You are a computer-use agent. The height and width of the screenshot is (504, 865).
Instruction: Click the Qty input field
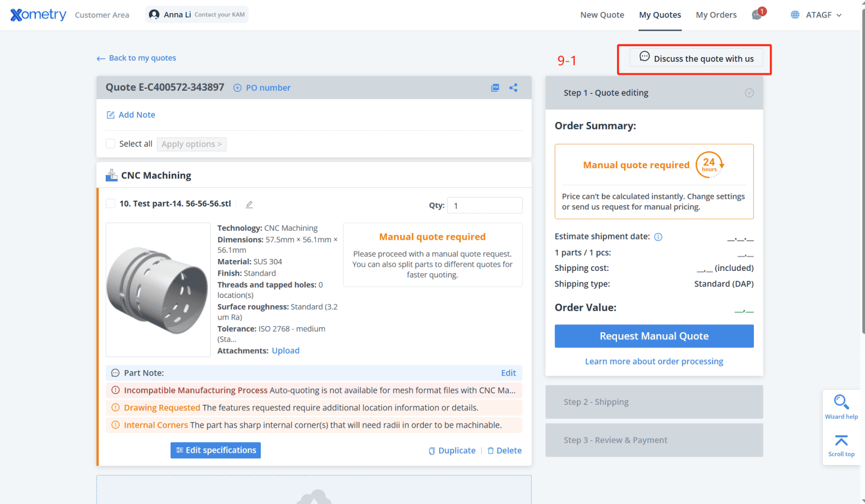point(484,205)
